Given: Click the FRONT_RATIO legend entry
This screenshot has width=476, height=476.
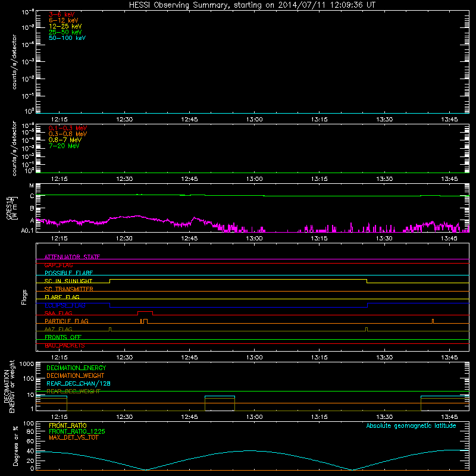Looking at the screenshot, I should pos(68,425).
